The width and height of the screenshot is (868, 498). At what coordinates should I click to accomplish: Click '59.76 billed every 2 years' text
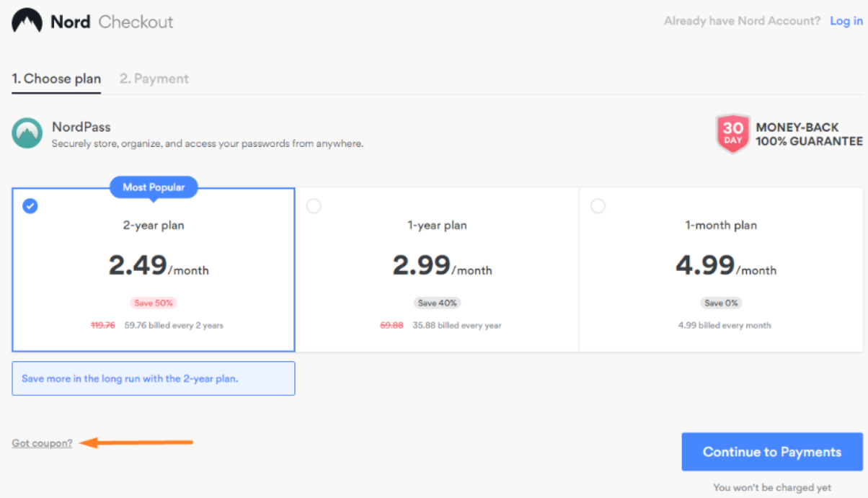pyautogui.click(x=174, y=326)
